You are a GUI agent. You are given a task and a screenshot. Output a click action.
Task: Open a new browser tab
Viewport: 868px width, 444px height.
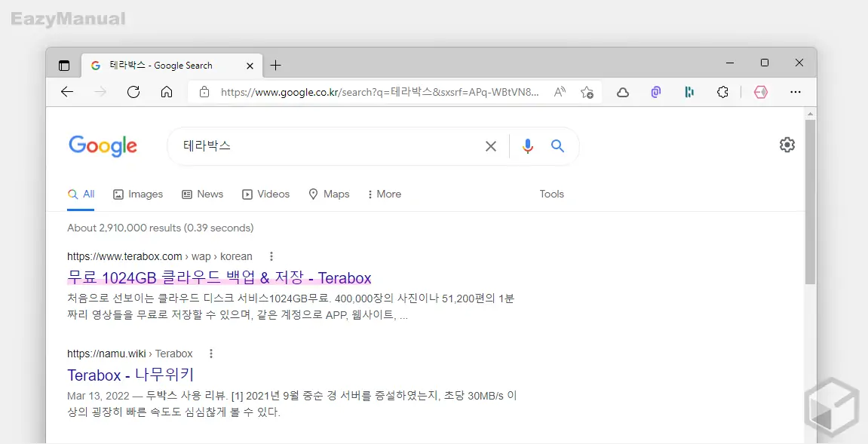(x=275, y=66)
